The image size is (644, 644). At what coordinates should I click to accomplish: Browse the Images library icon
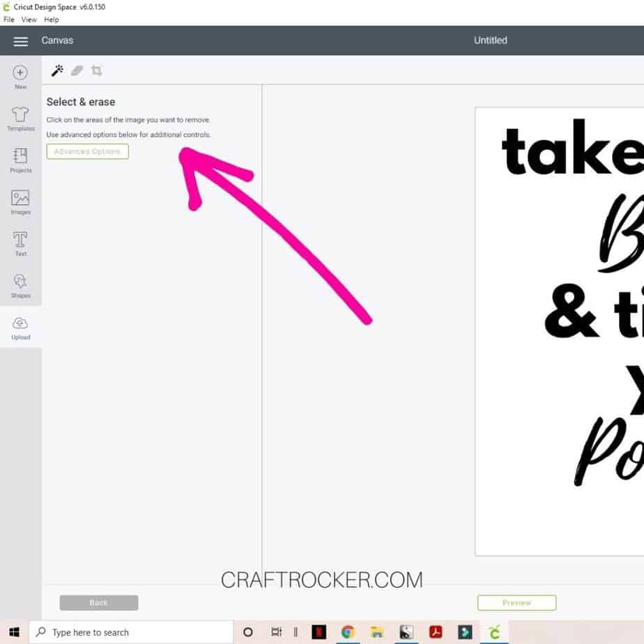coord(20,198)
